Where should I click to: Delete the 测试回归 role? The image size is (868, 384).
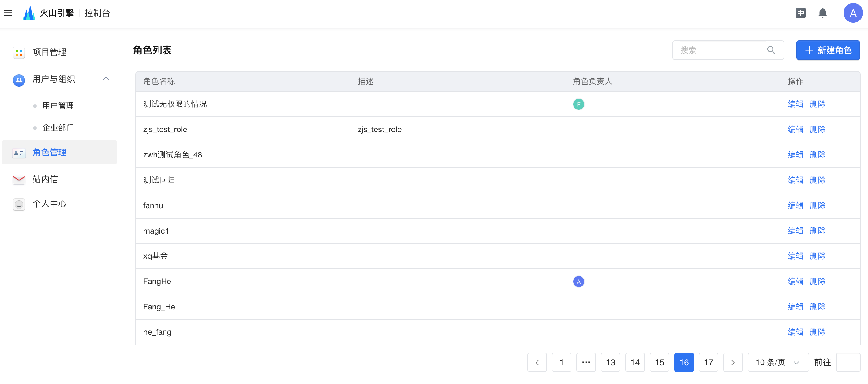click(817, 180)
